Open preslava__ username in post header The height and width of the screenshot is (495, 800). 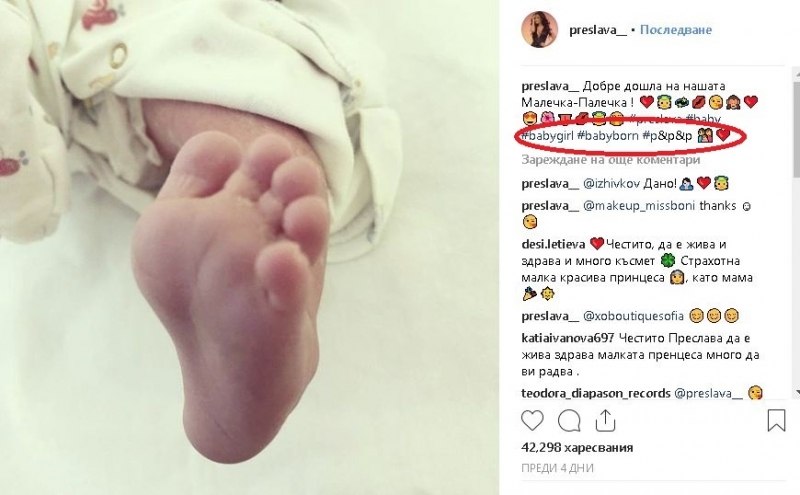598,30
